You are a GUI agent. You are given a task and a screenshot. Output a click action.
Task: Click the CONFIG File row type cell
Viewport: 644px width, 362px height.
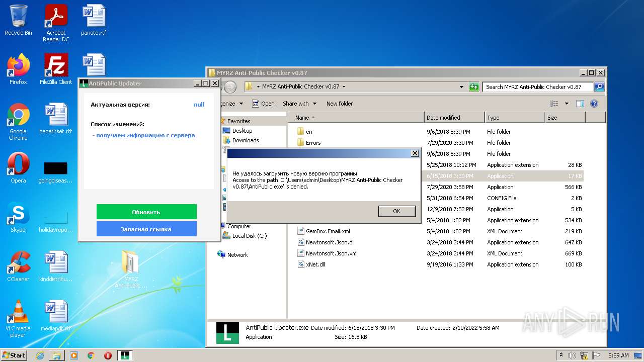click(x=502, y=198)
